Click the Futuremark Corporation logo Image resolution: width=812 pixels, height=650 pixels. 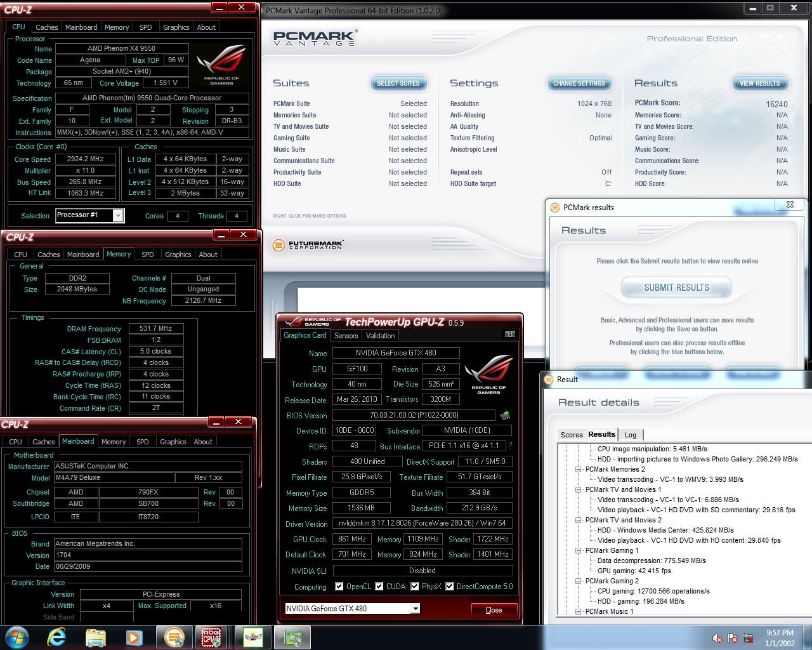pyautogui.click(x=308, y=245)
